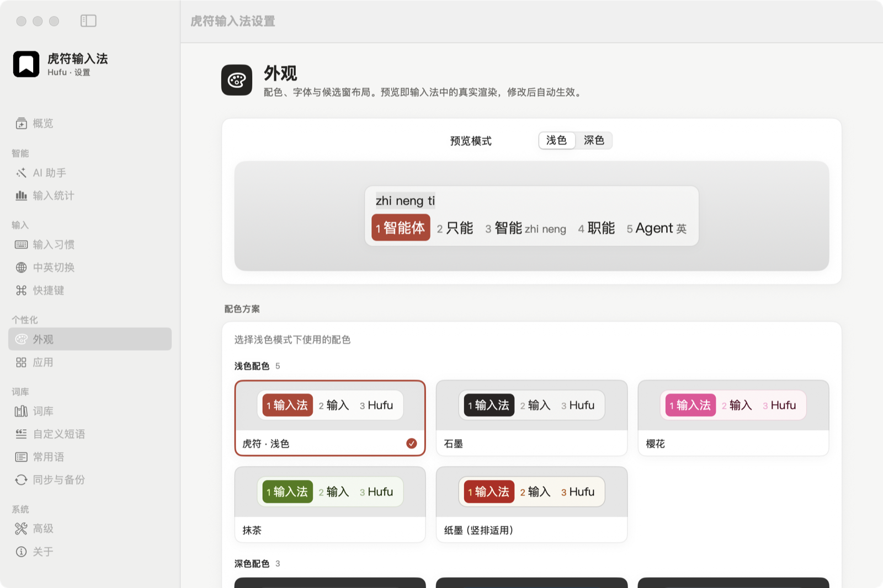Open the 概览 overview icon in sidebar
883x588 pixels.
pyautogui.click(x=22, y=124)
